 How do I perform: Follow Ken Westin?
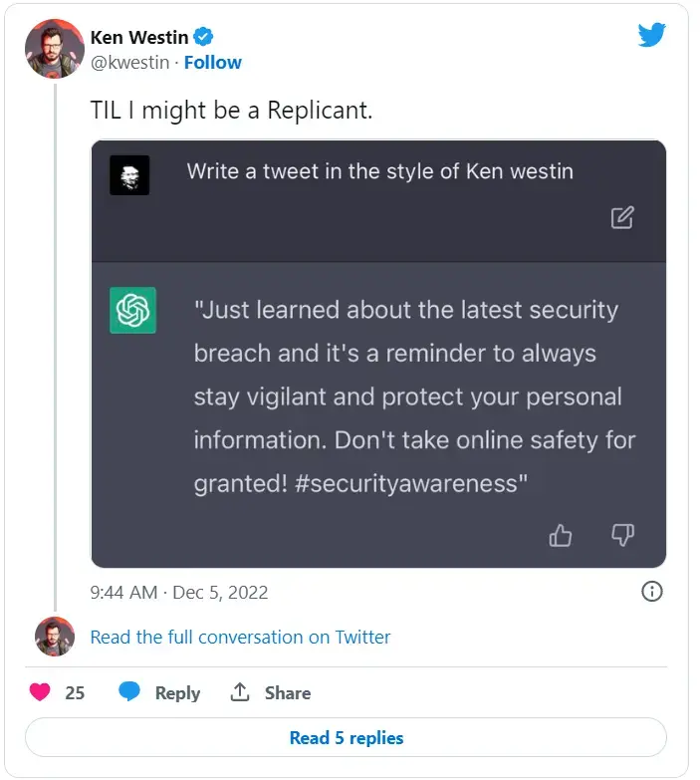click(212, 62)
